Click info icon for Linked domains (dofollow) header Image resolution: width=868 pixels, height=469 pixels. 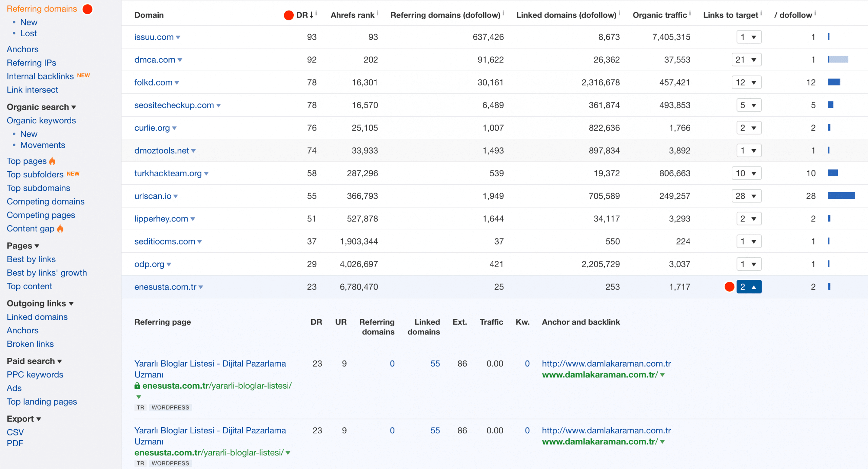point(619,13)
